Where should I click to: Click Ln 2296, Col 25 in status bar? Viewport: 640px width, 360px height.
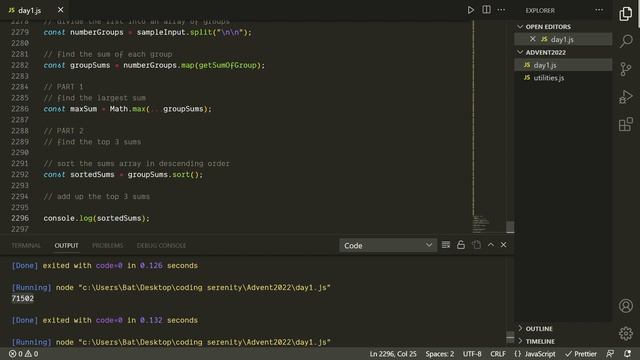[x=393, y=354]
